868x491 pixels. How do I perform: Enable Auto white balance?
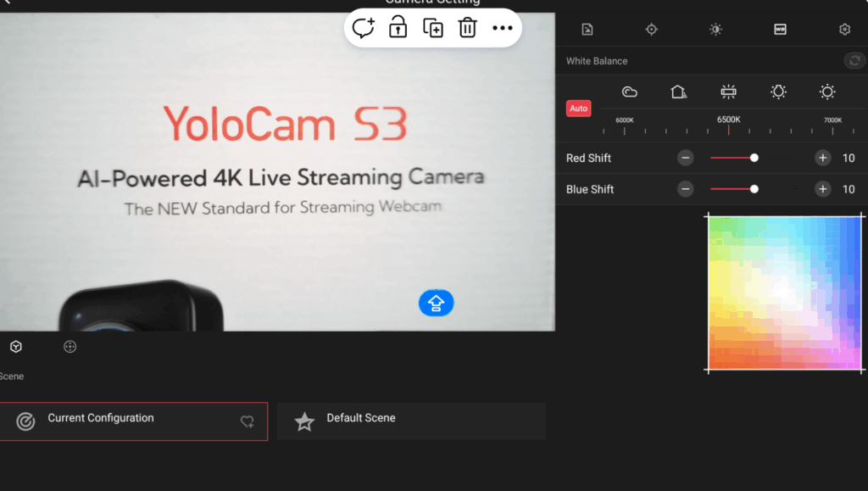point(578,109)
